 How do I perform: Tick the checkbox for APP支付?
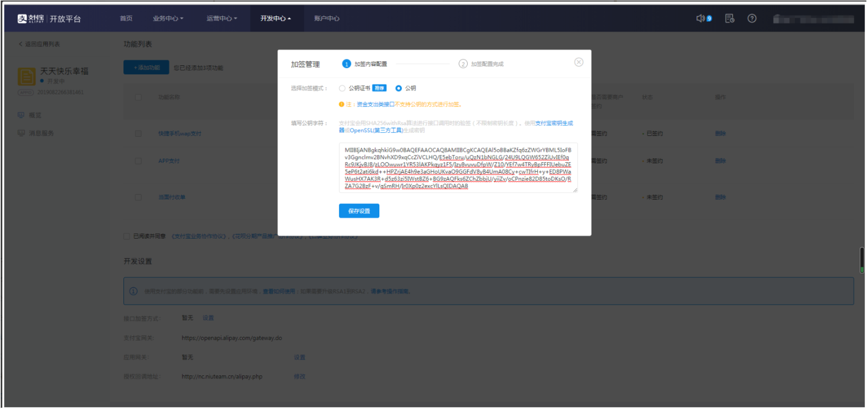coord(138,161)
